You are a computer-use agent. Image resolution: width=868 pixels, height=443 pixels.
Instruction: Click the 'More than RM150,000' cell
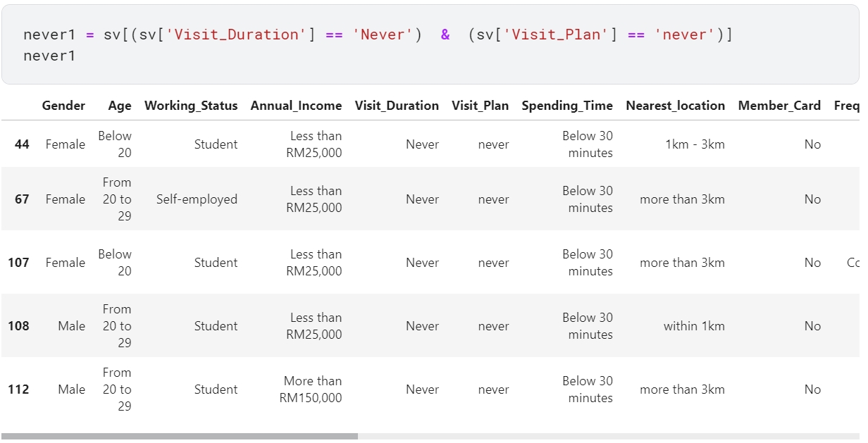click(311, 389)
